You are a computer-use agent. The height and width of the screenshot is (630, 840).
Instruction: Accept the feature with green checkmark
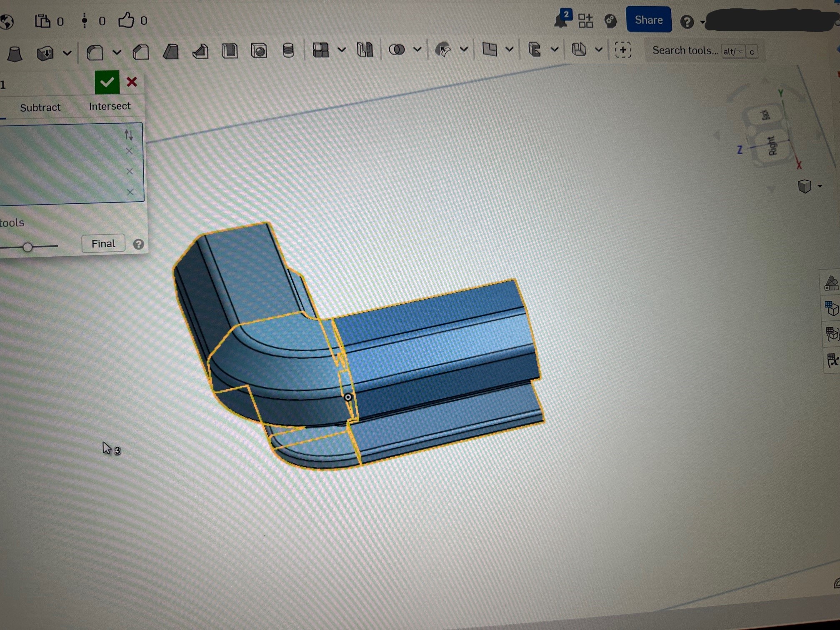(x=107, y=82)
